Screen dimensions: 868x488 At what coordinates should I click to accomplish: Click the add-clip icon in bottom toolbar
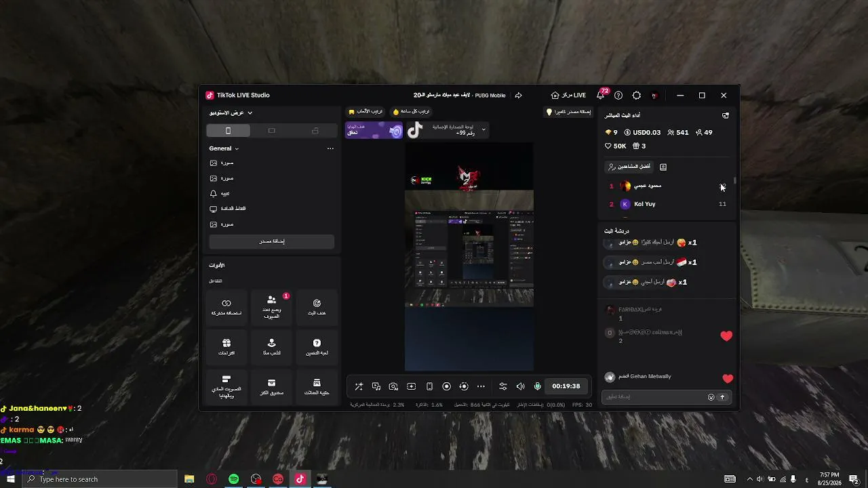point(411,386)
